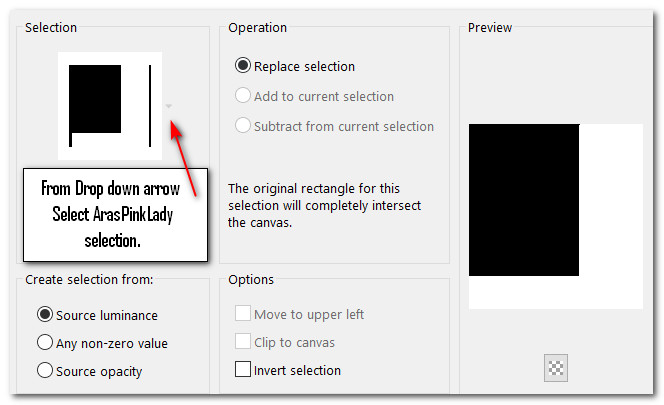Click the selection thumbnail image
664x405 pixels.
[109, 105]
